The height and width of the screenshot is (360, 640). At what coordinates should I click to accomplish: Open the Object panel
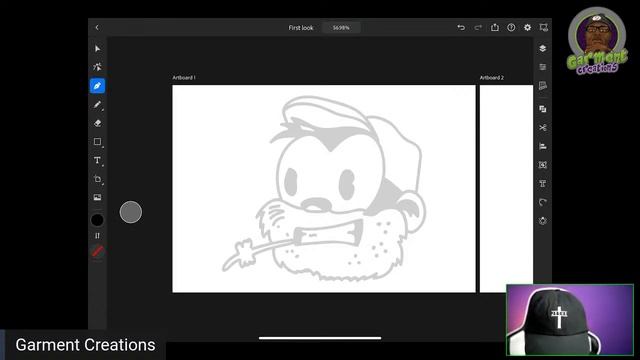pos(542,165)
